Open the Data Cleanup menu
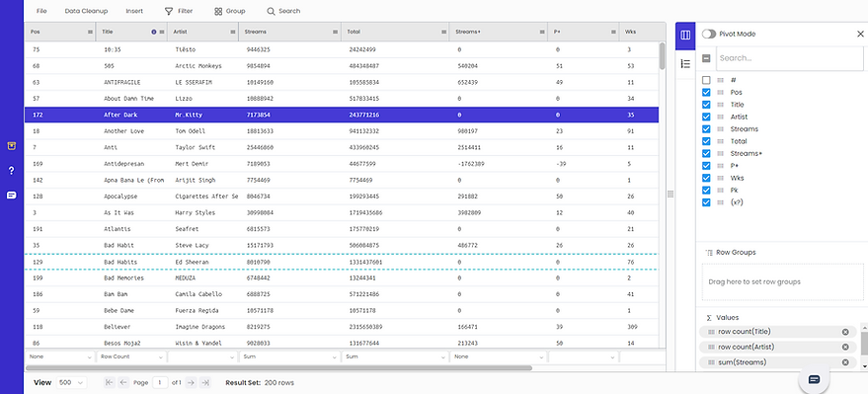The width and height of the screenshot is (868, 394). tap(86, 11)
